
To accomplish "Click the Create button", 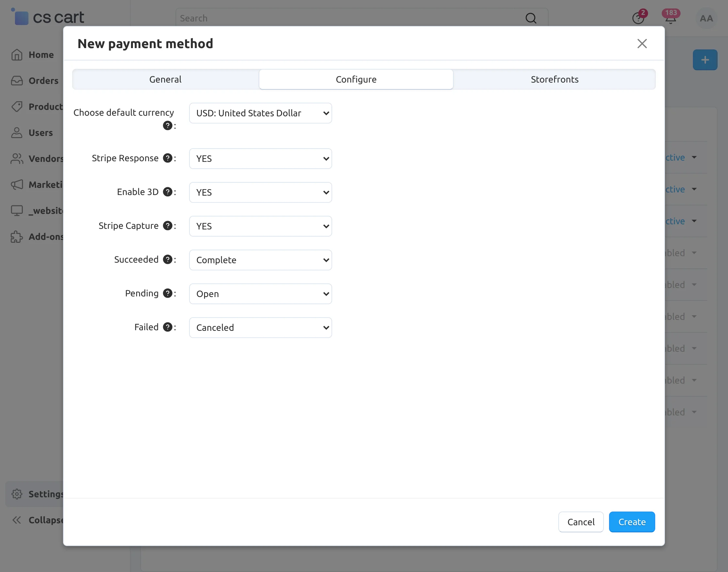I will point(632,522).
